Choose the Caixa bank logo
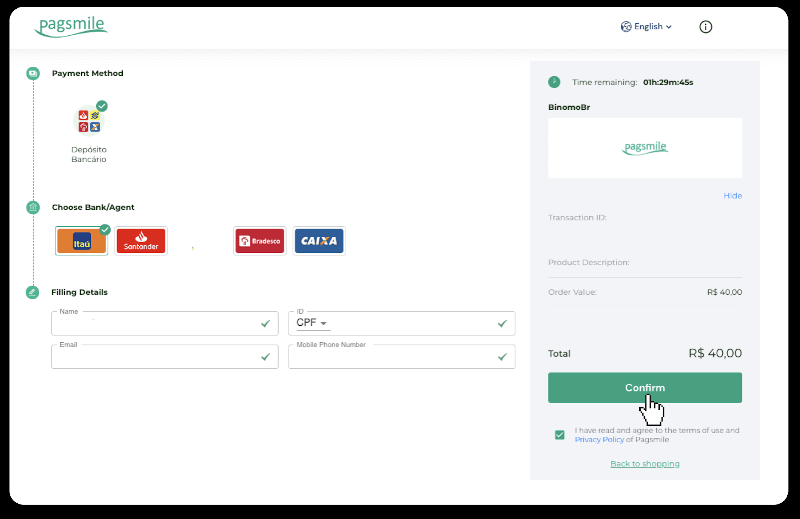 pos(319,241)
